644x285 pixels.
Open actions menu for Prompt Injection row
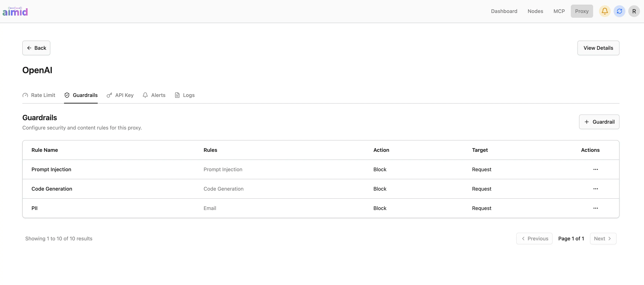(596, 169)
